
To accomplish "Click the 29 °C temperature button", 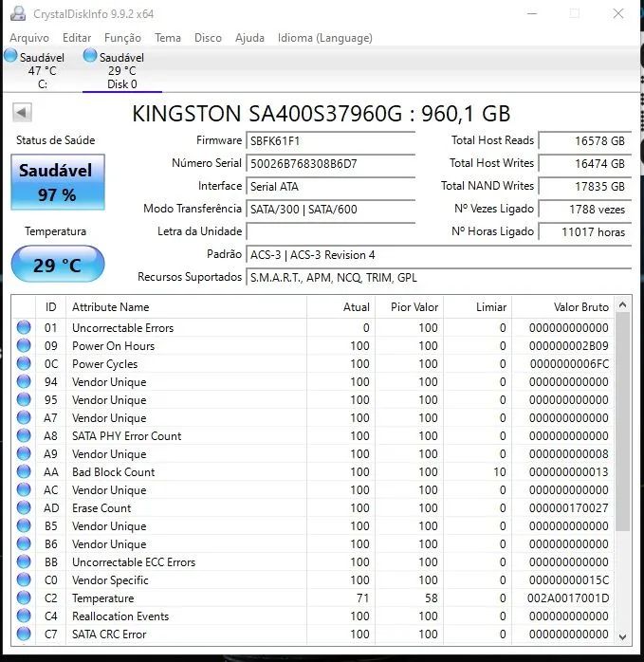I will pyautogui.click(x=58, y=265).
